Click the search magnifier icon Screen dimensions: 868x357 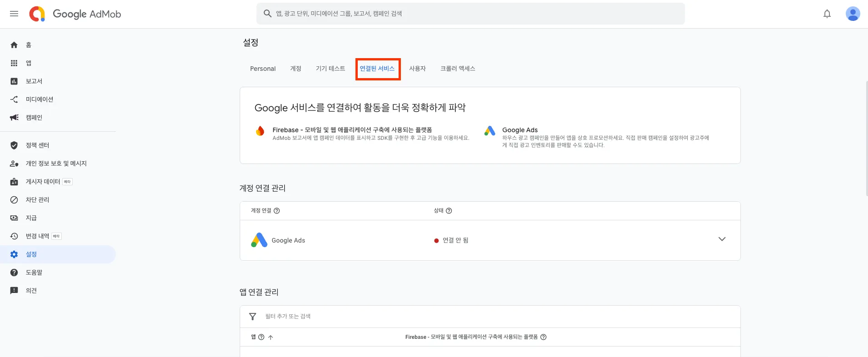coord(267,14)
